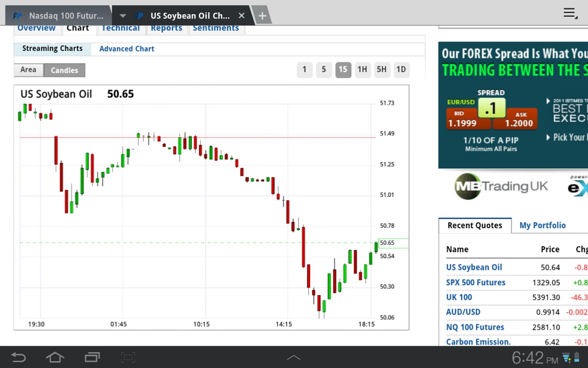
Task: Open Advanced Chart link
Action: point(127,49)
